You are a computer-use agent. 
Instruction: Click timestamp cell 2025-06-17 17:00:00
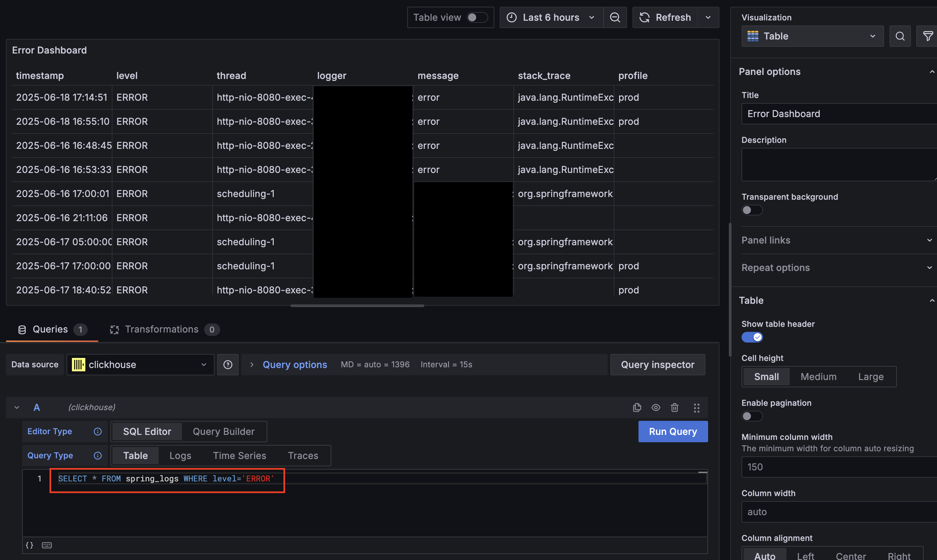pyautogui.click(x=62, y=266)
